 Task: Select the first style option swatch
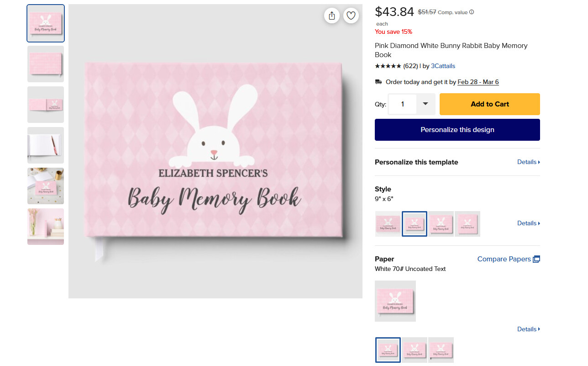tap(388, 224)
